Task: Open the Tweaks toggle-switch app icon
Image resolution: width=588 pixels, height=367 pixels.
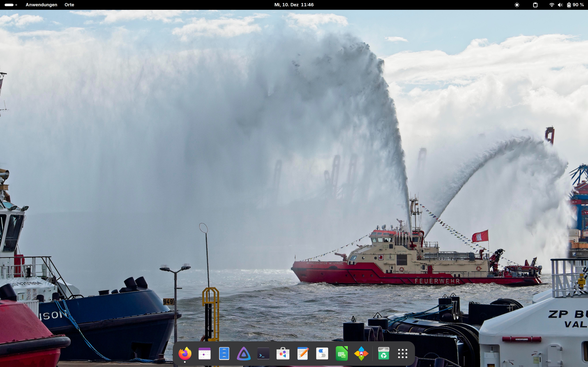Action: tap(322, 354)
